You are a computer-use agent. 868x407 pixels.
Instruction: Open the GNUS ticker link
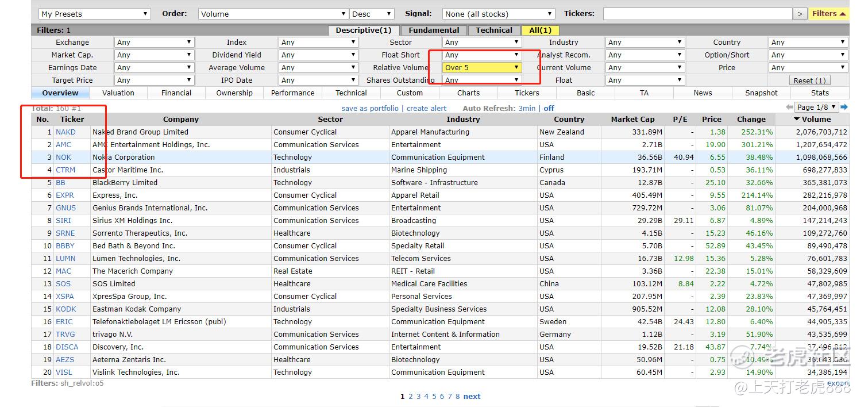pos(65,208)
